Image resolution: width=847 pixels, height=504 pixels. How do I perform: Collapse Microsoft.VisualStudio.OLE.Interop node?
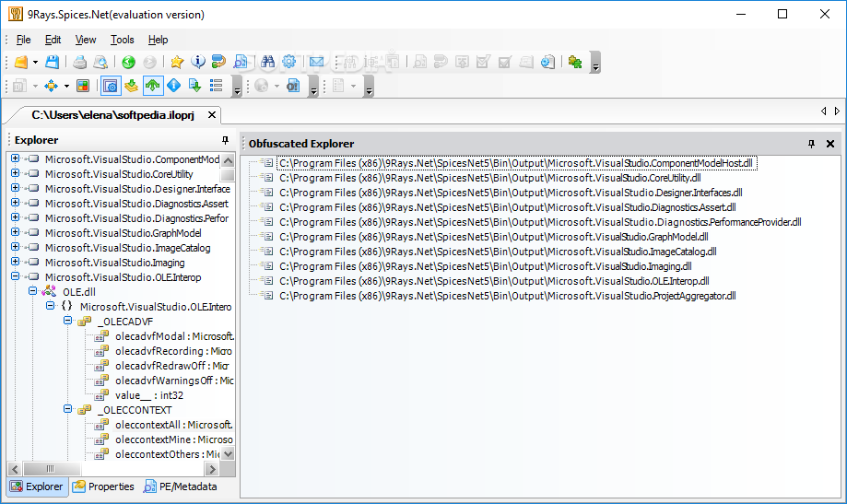(x=15, y=276)
